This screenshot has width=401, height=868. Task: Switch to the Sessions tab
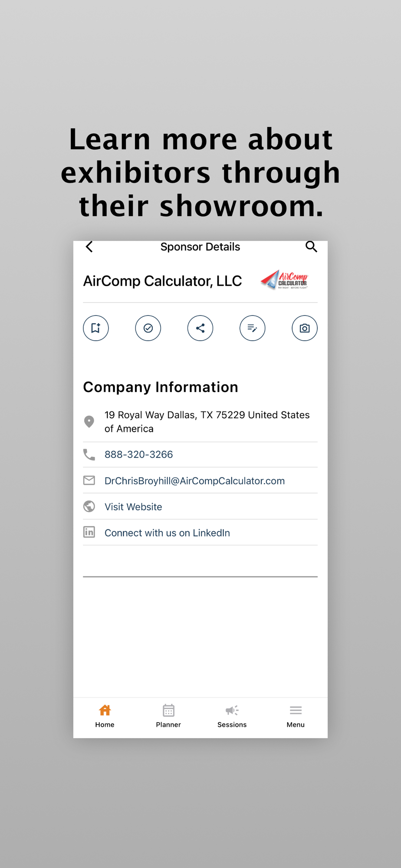click(x=232, y=716)
